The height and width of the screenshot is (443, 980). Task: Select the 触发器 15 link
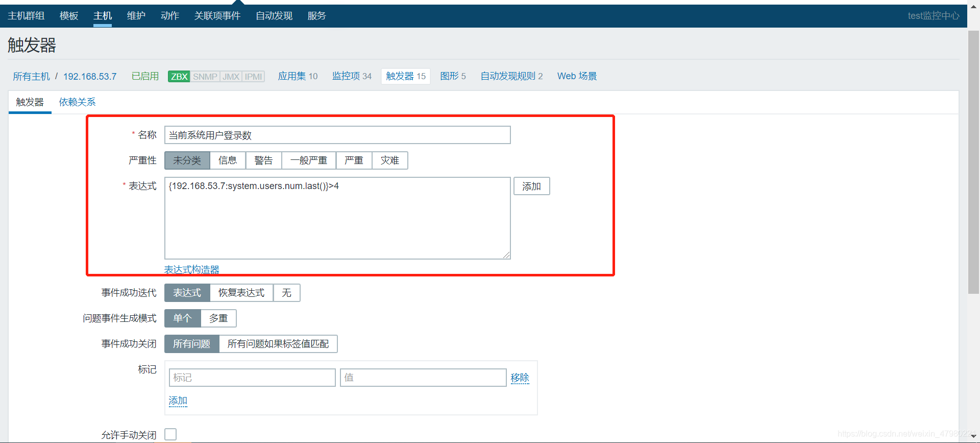(406, 76)
